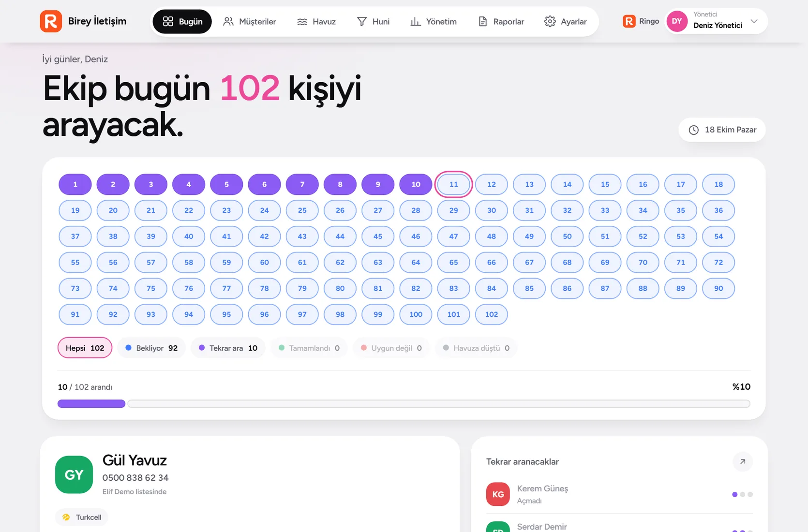The width and height of the screenshot is (808, 532).
Task: Click the Elif Demo listesinde text
Action: 135,492
